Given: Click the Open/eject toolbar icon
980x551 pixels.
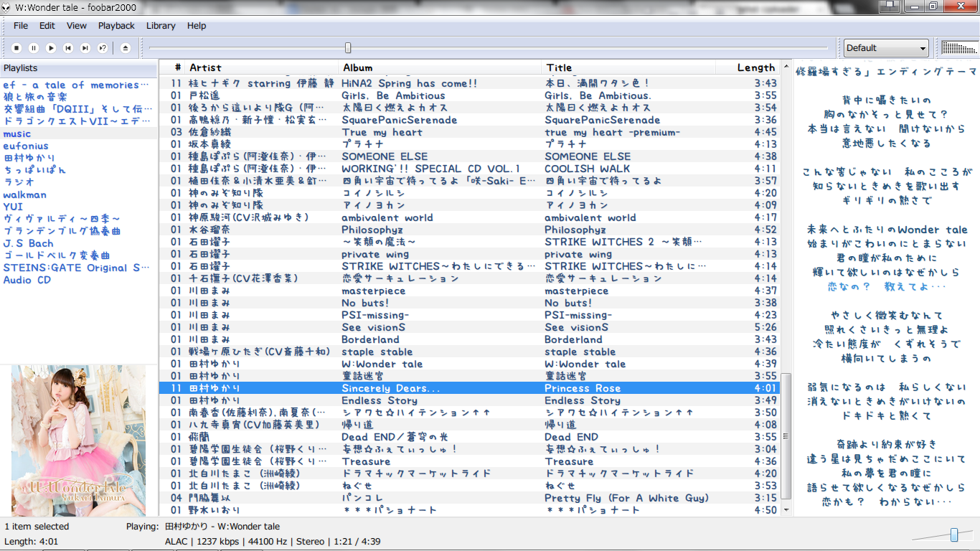Looking at the screenshot, I should (126, 48).
